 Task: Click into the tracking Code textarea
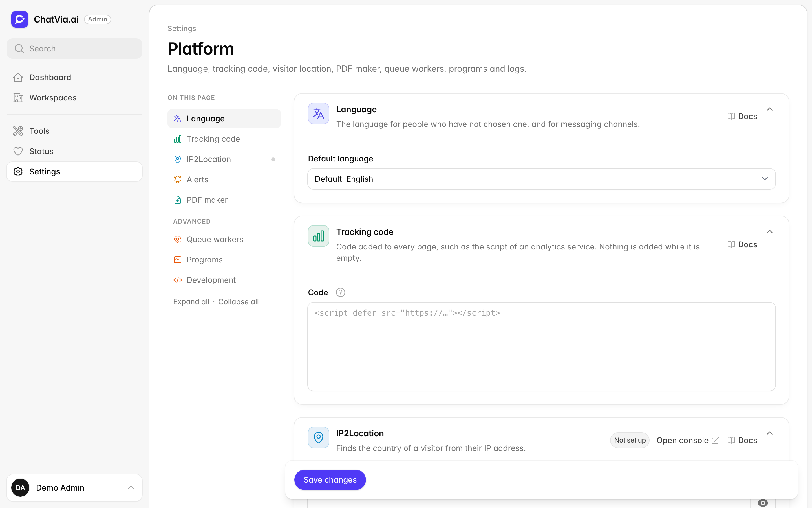[x=542, y=346]
